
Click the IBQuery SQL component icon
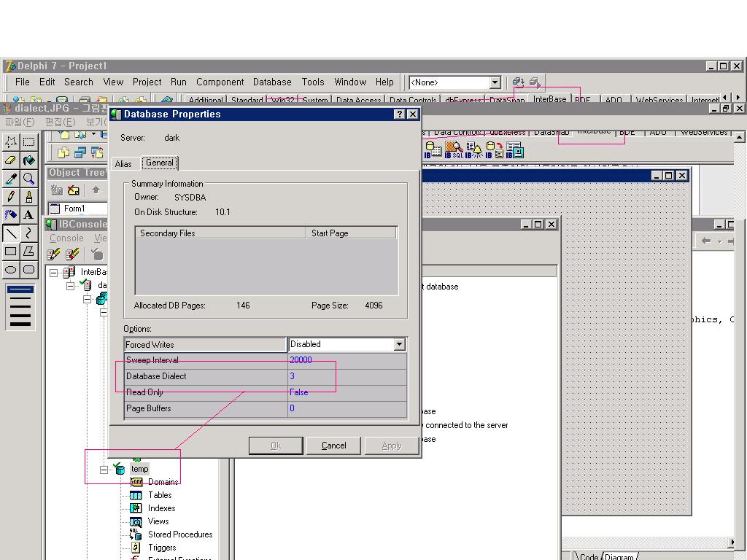pos(454,150)
